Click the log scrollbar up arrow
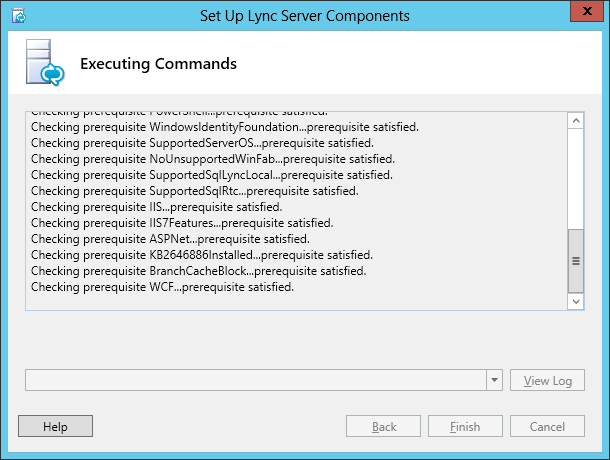The height and width of the screenshot is (460, 610). pos(575,120)
